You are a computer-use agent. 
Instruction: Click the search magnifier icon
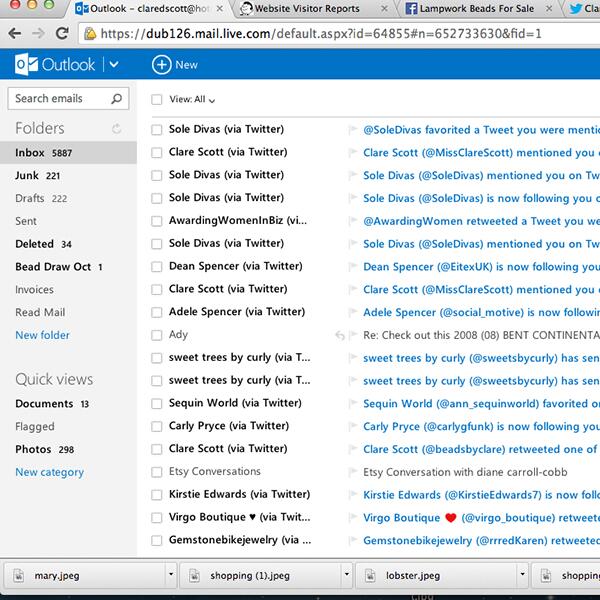click(x=116, y=99)
